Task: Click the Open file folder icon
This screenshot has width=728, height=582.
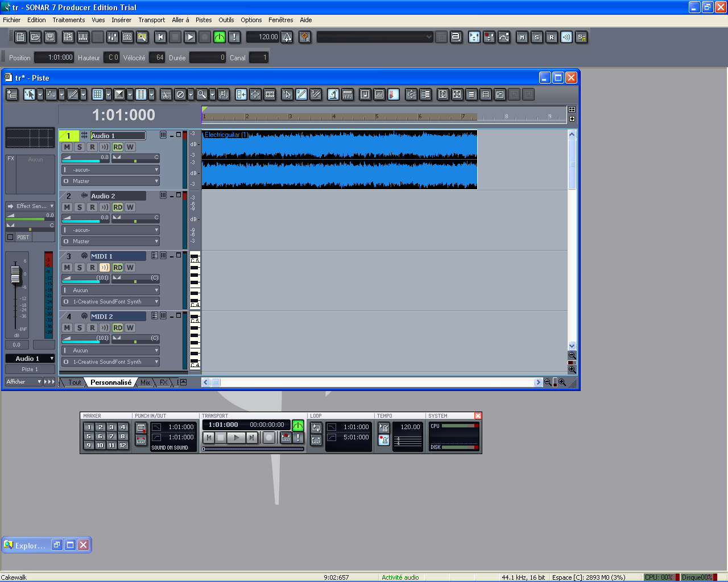Action: click(35, 37)
